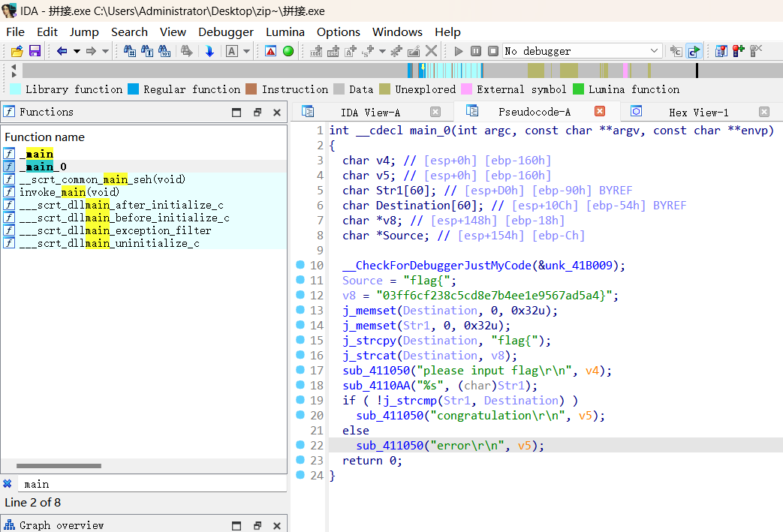Toggle breakpoint dot on line 22
Screen dimensions: 783x532
click(300, 445)
